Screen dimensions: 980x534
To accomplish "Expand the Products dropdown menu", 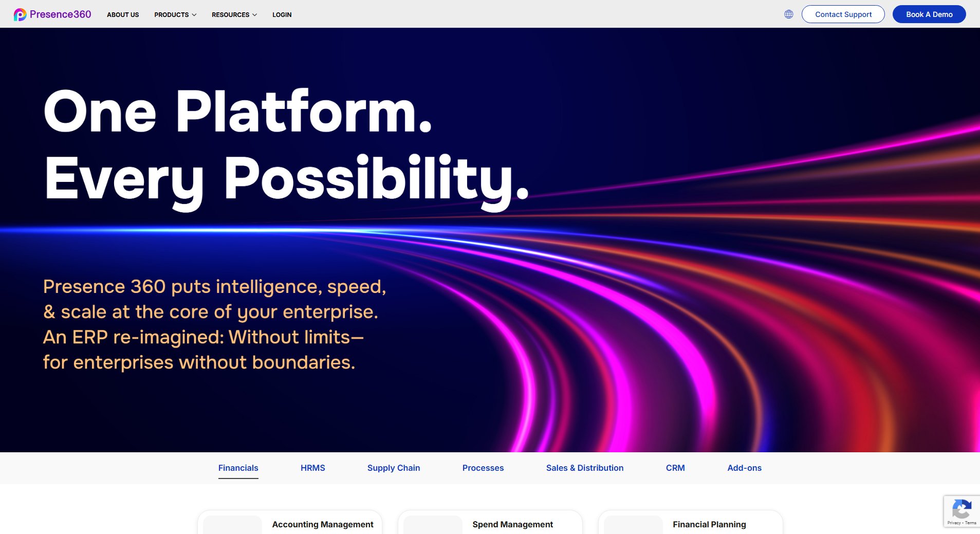I will [x=175, y=15].
